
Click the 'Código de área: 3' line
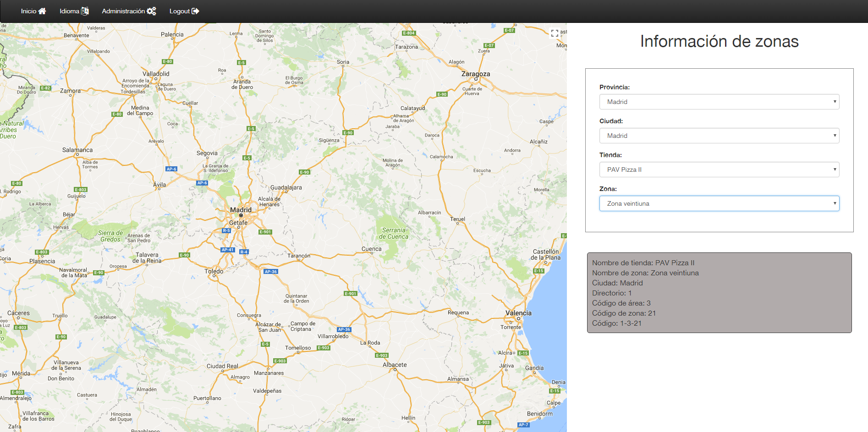pyautogui.click(x=621, y=303)
